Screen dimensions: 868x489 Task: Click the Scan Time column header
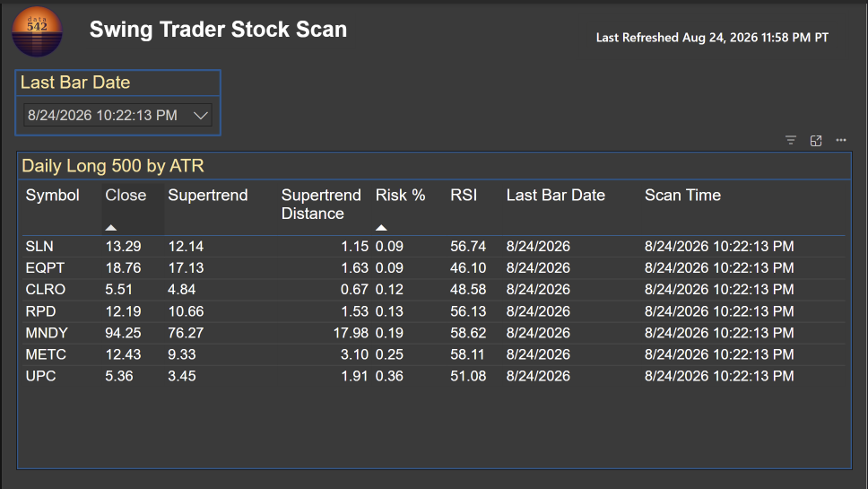(x=682, y=195)
